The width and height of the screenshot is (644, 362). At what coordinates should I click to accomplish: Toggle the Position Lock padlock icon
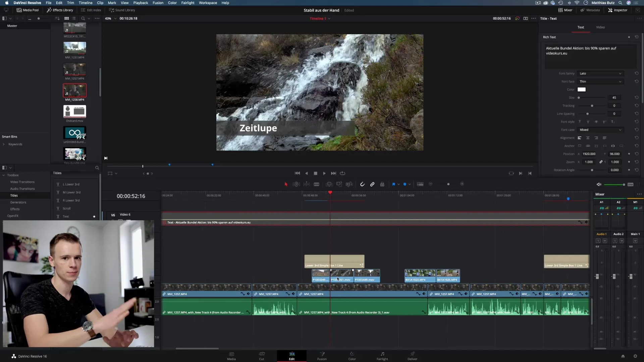point(382,184)
